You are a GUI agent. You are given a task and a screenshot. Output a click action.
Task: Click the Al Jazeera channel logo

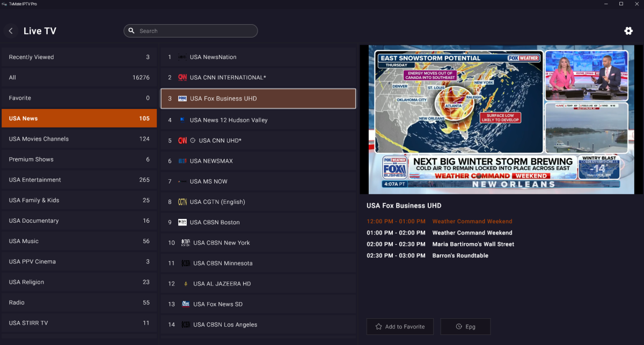[x=186, y=284]
